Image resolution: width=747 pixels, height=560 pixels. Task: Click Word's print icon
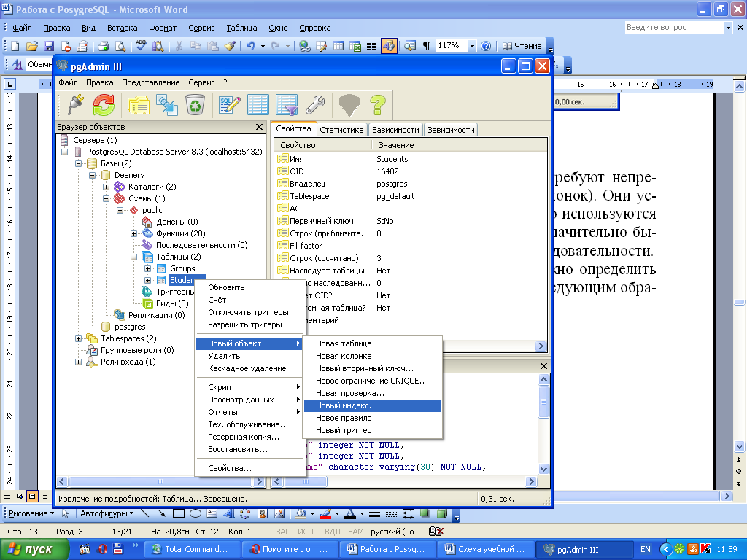click(x=103, y=46)
